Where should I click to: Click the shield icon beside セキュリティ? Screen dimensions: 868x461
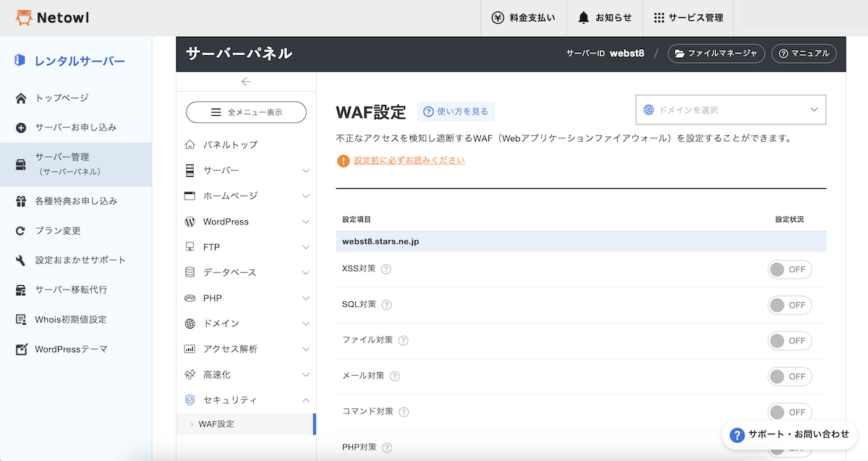[x=190, y=399]
